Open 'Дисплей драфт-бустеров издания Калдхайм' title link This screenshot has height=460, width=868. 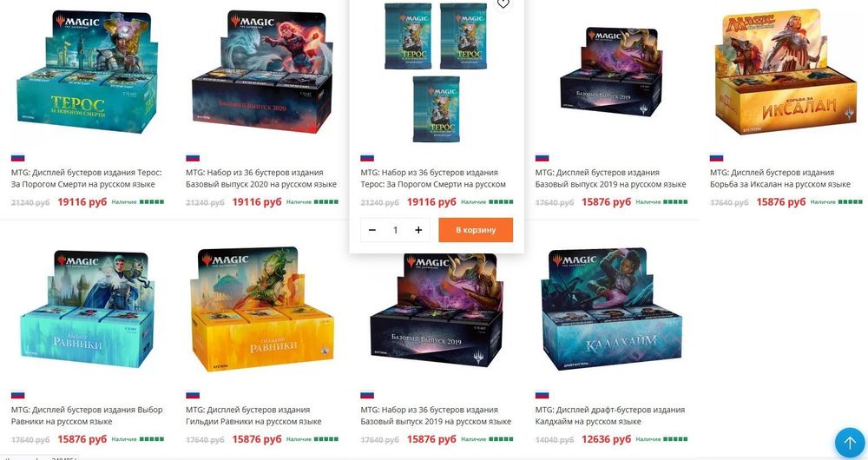pyautogui.click(x=610, y=415)
